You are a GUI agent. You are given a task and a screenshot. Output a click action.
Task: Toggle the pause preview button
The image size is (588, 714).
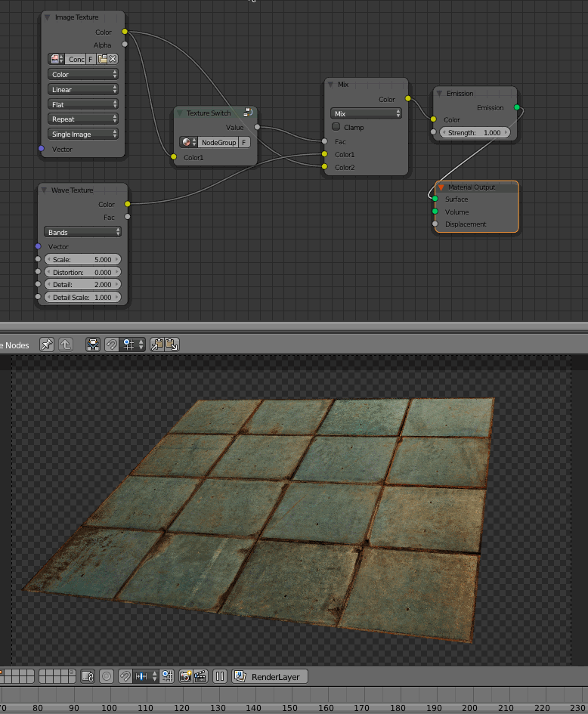[220, 676]
